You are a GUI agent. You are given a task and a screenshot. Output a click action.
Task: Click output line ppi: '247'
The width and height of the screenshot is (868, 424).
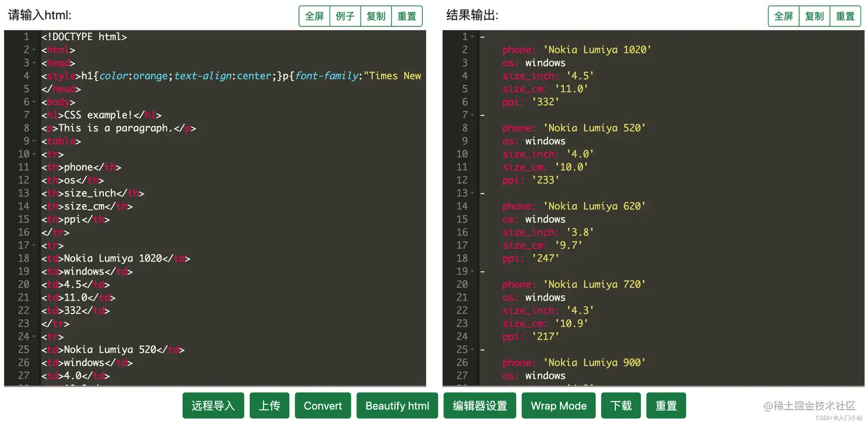531,259
